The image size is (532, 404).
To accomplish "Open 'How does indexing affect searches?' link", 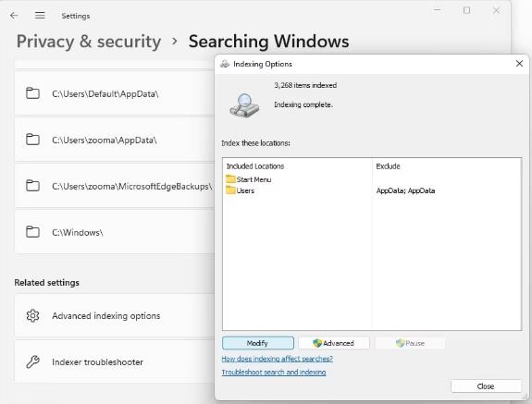I will pyautogui.click(x=278, y=359).
